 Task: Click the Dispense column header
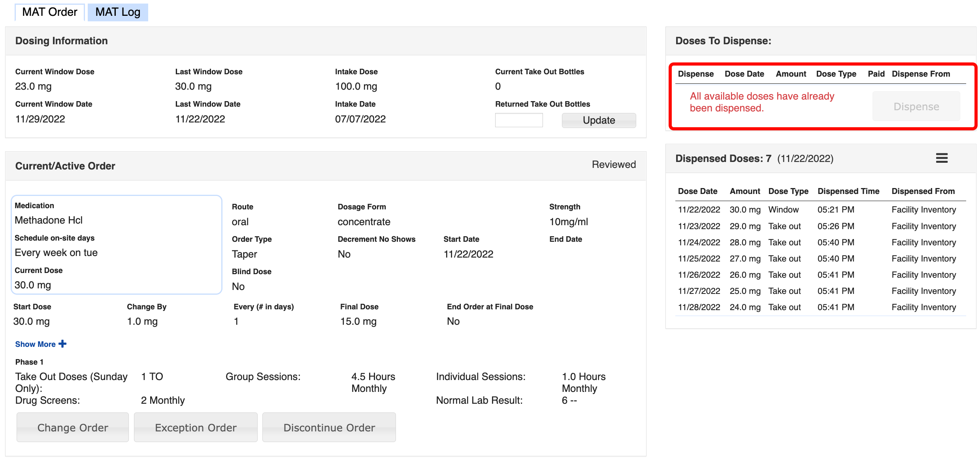tap(695, 74)
